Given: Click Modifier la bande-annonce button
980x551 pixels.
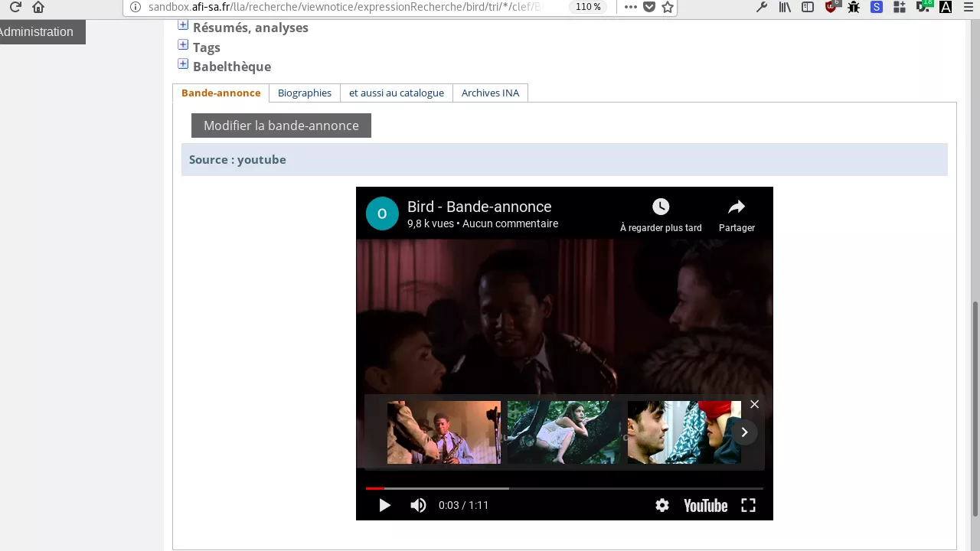Looking at the screenshot, I should point(281,126).
